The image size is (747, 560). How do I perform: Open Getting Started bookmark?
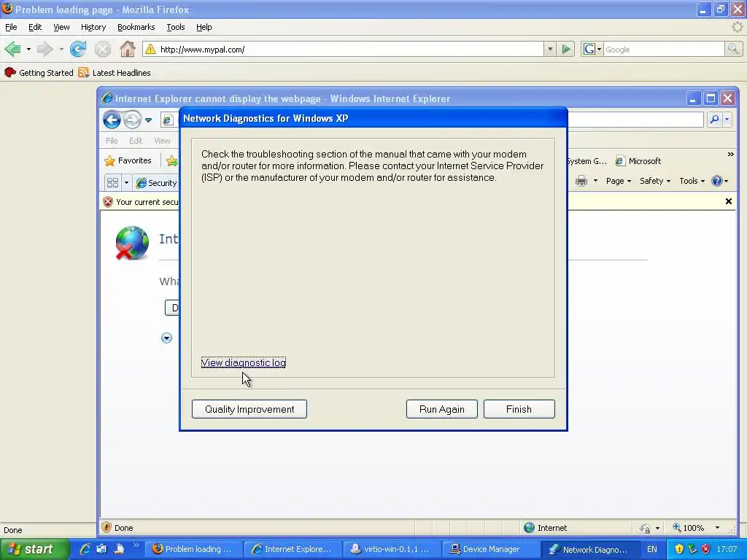point(39,72)
